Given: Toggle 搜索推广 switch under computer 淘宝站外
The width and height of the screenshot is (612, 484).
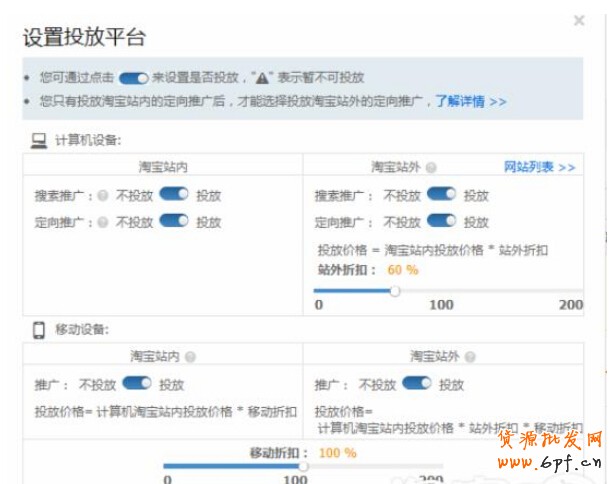Looking at the screenshot, I should [441, 194].
